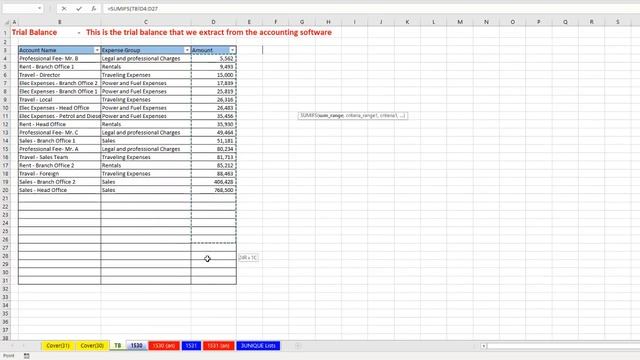Image resolution: width=640 pixels, height=360 pixels.
Task: Click amount cell 15,000
Action: click(x=213, y=75)
